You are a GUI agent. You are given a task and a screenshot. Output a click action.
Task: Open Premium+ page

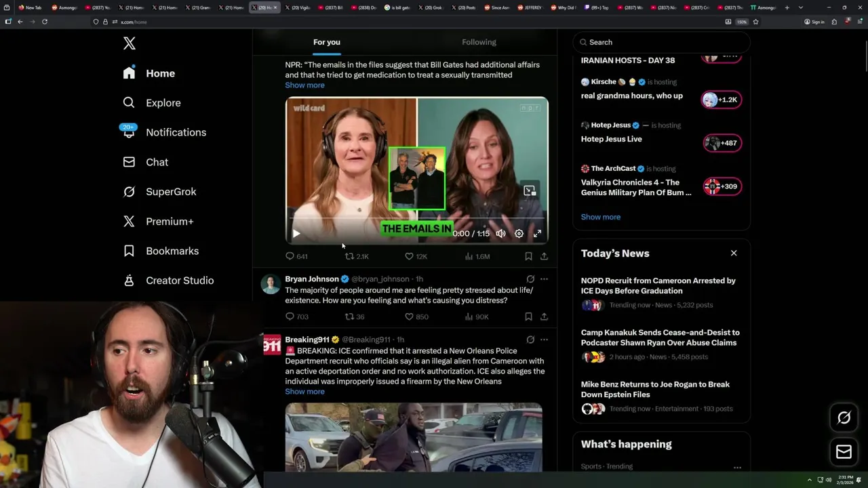tap(158, 222)
